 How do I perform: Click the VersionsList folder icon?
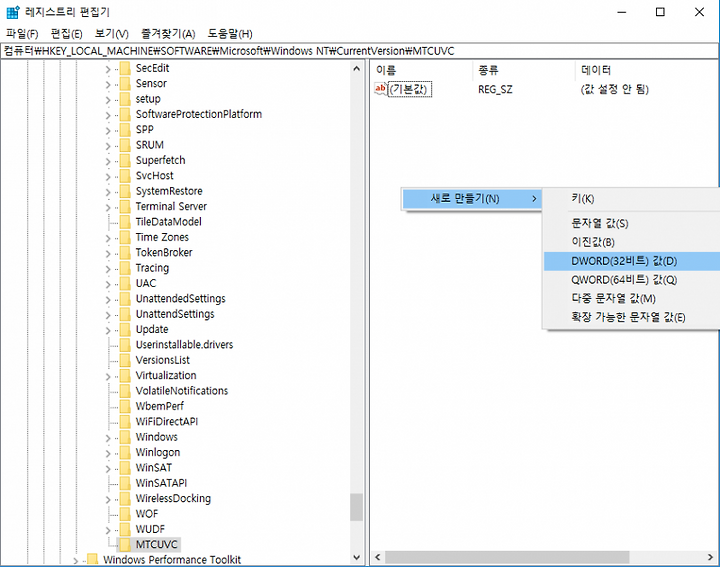point(125,360)
